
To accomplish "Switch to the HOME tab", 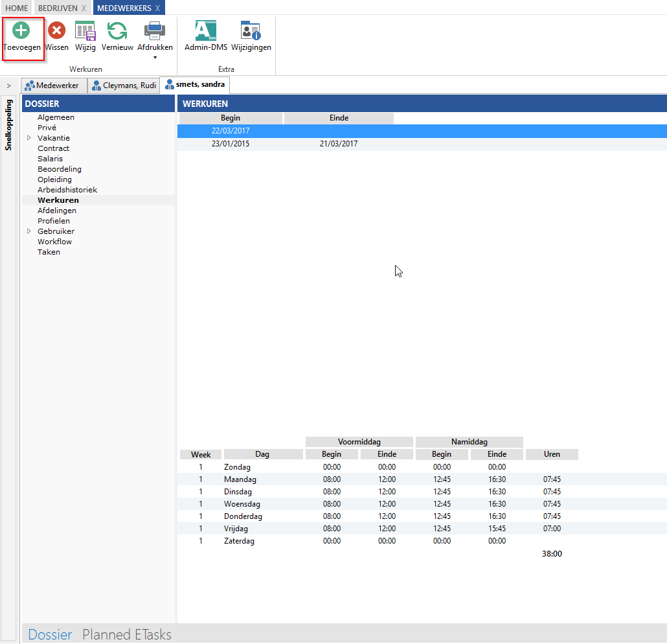I will 17,8.
